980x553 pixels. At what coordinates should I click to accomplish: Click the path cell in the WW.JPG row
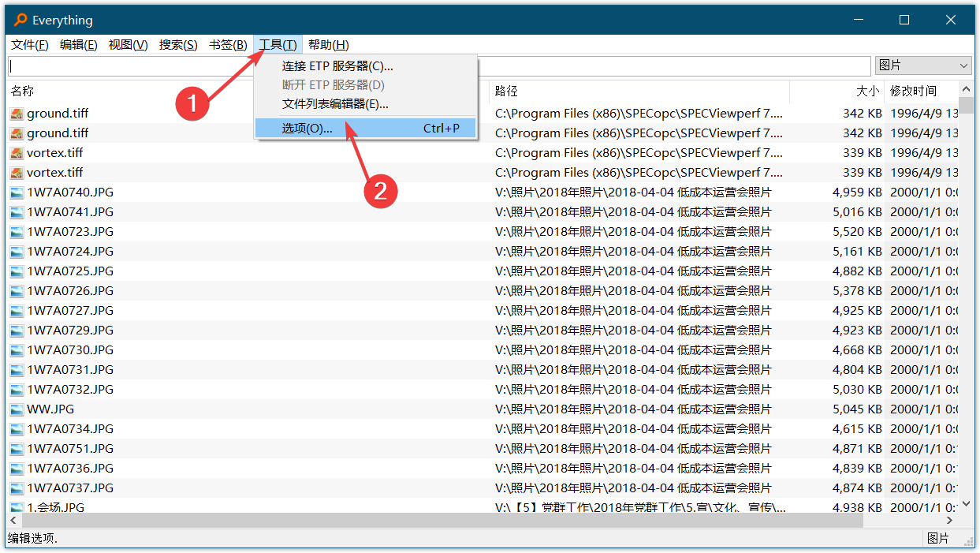pyautogui.click(x=633, y=409)
